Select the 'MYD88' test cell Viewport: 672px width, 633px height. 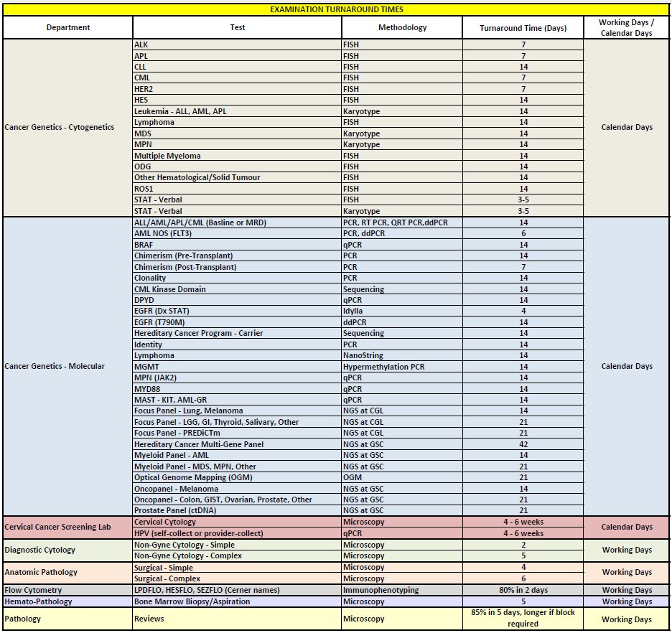[x=237, y=389]
